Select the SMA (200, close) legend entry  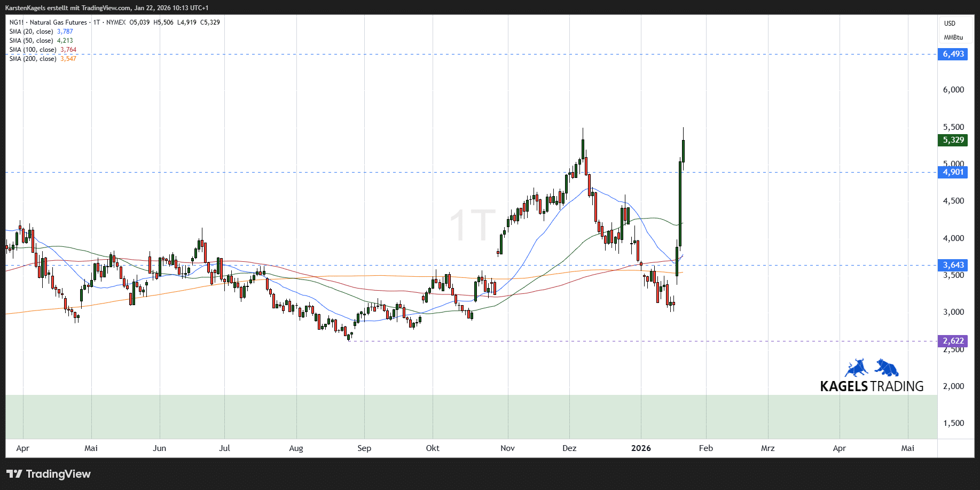[33, 59]
